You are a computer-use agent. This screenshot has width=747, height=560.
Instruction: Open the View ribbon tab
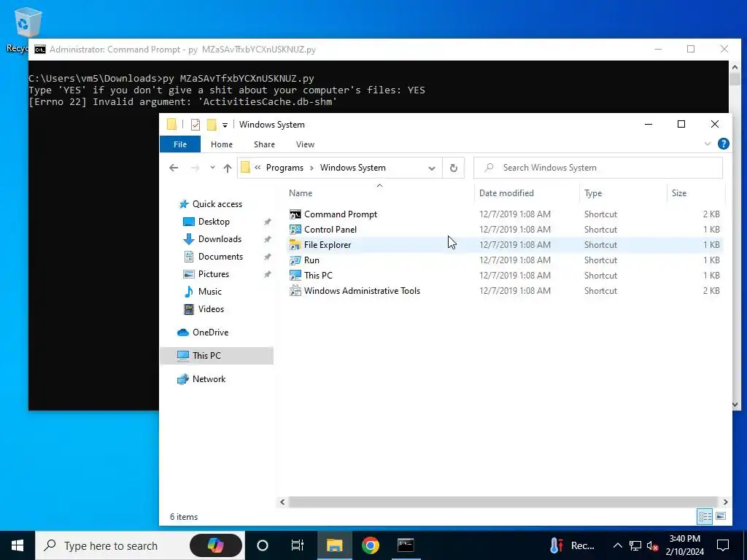305,144
